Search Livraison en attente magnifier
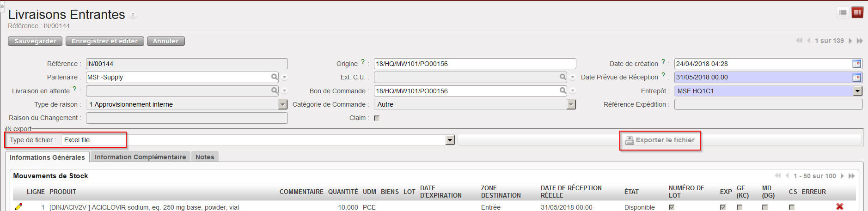Viewport: 868px width, 211px height. (x=275, y=91)
